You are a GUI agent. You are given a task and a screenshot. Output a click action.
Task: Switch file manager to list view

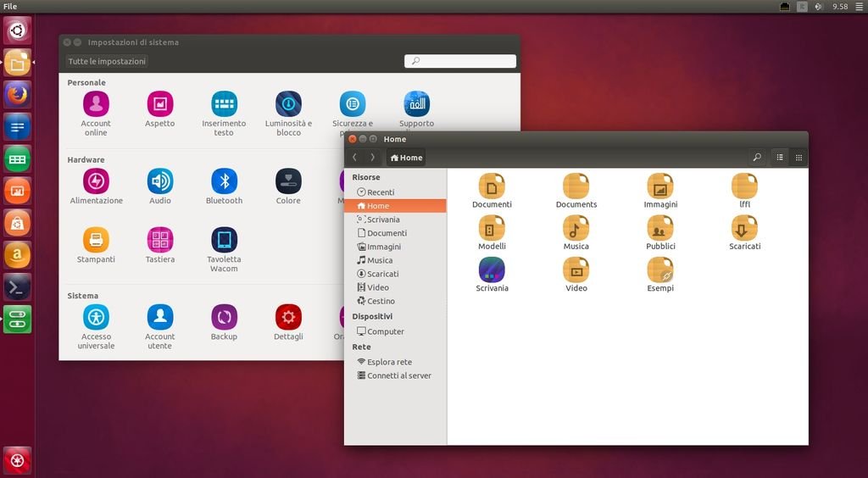point(780,158)
